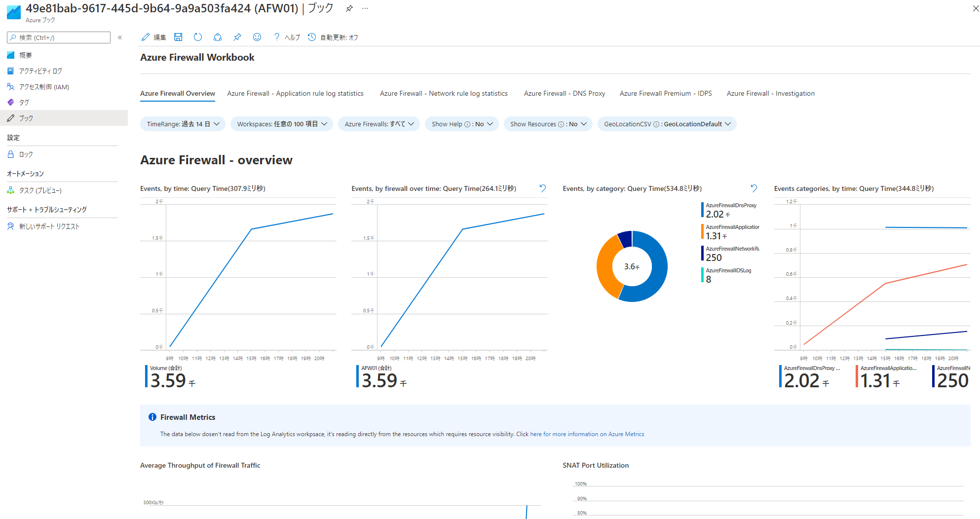Click the refresh icon in the toolbar

click(x=198, y=37)
